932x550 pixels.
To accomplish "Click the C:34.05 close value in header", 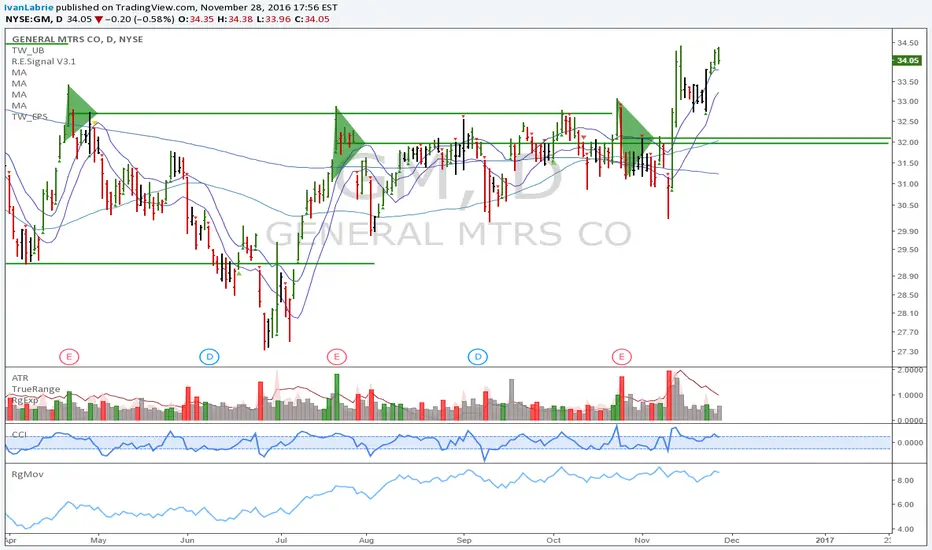I will [312, 19].
